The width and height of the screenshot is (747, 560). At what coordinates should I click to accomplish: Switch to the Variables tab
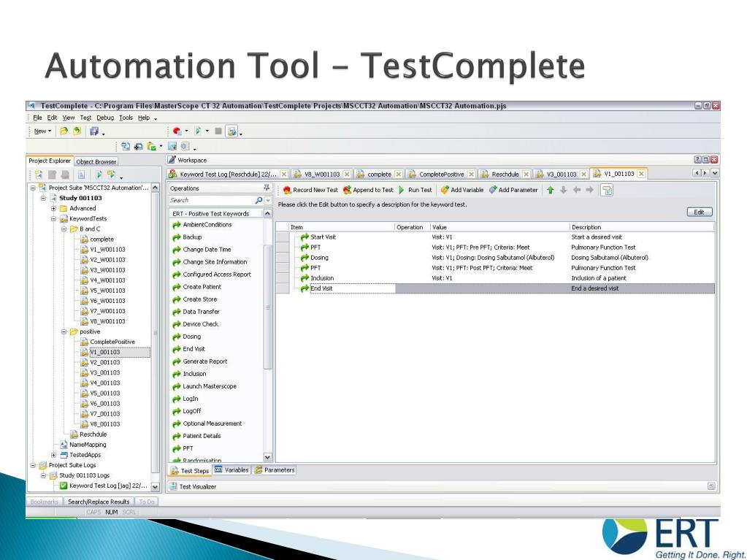(232, 470)
